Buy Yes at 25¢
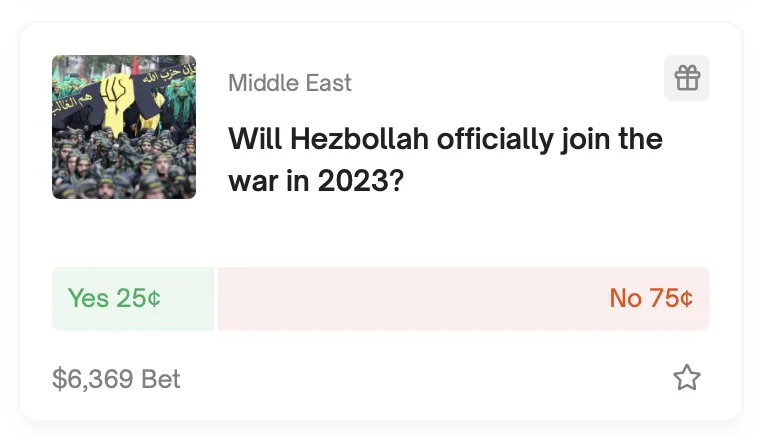Image resolution: width=760 pixels, height=436 pixels. point(133,298)
